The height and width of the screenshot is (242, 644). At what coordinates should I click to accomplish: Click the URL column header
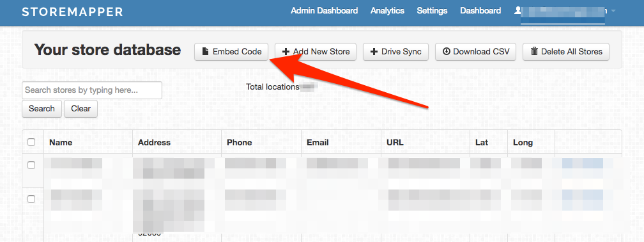pyautogui.click(x=395, y=142)
